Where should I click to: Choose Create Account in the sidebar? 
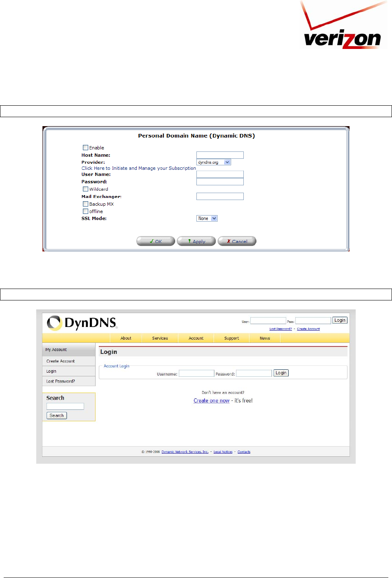69,361
